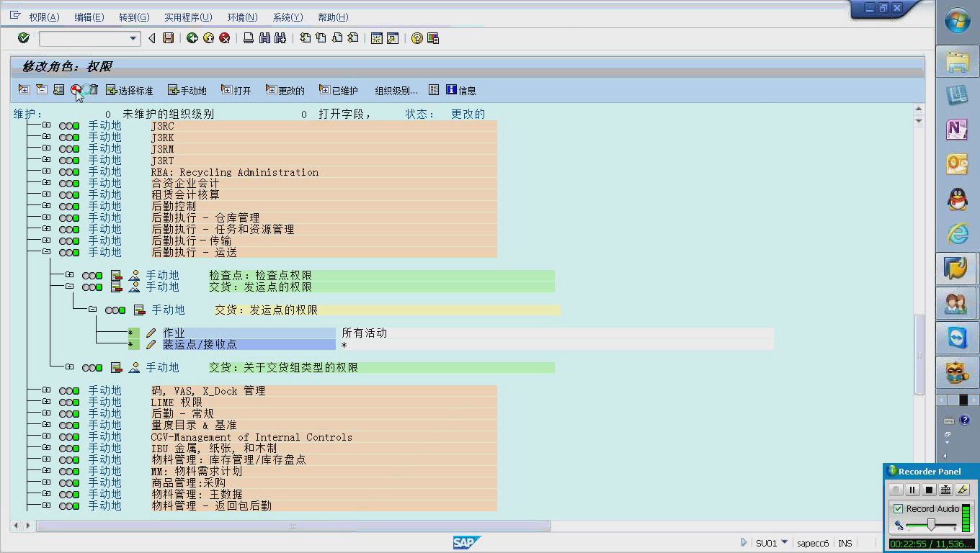Image resolution: width=980 pixels, height=553 pixels.
Task: Open the 权限(A) menu
Action: [44, 17]
